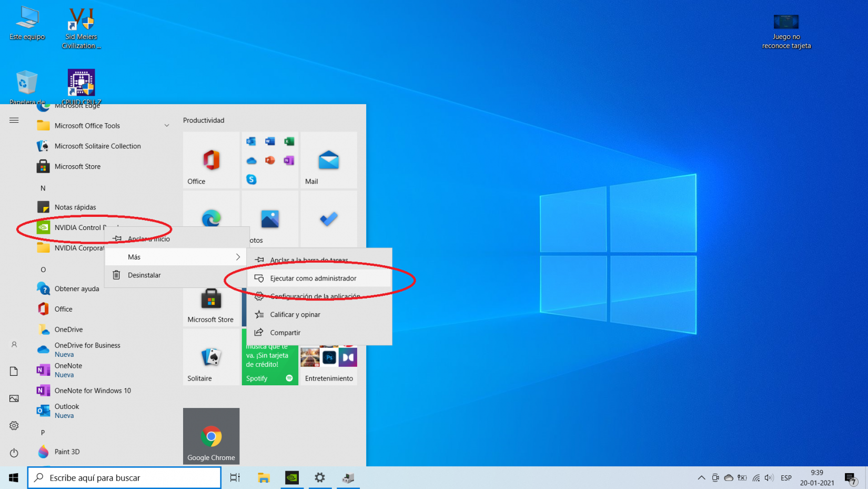This screenshot has height=489, width=868.
Task: Click the Start menu hamburger expand icon
Action: pos(14,121)
